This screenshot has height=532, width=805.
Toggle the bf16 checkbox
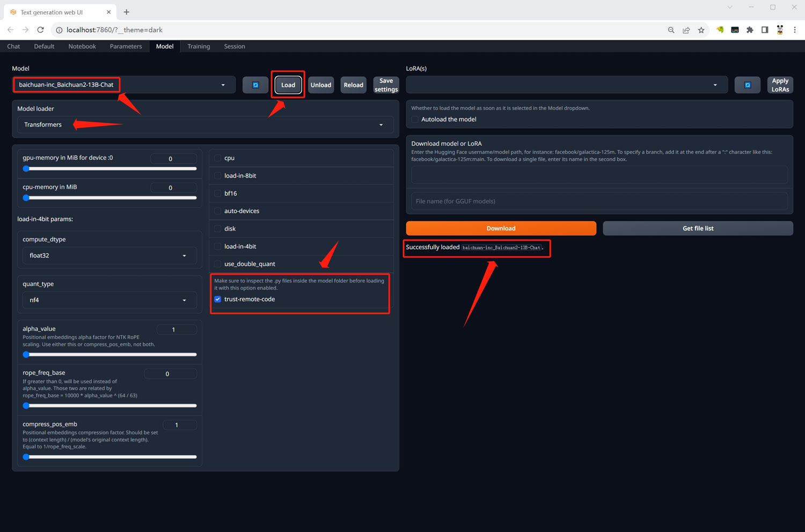[217, 194]
